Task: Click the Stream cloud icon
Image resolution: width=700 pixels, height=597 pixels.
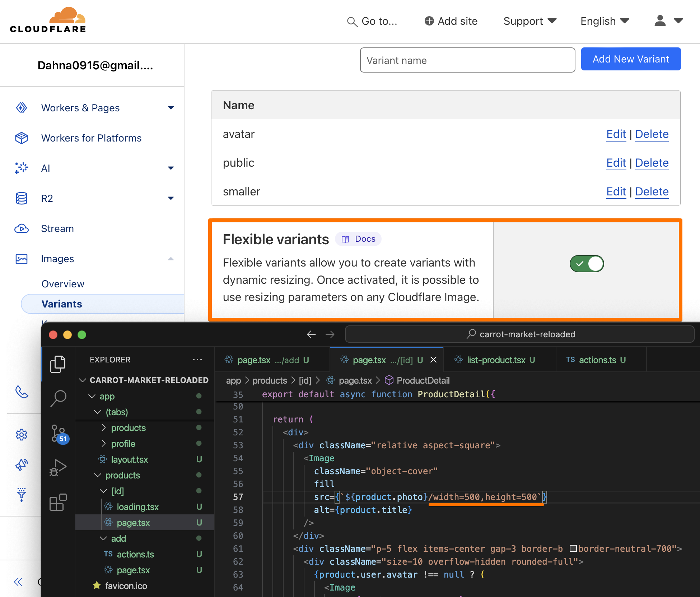Action: tap(22, 228)
